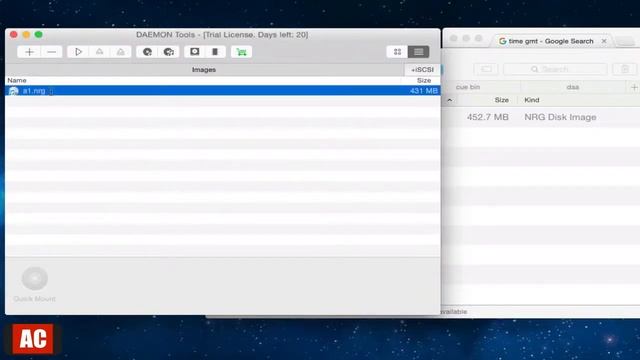
Task: Click the Quick Mount label
Action: pyautogui.click(x=34, y=299)
